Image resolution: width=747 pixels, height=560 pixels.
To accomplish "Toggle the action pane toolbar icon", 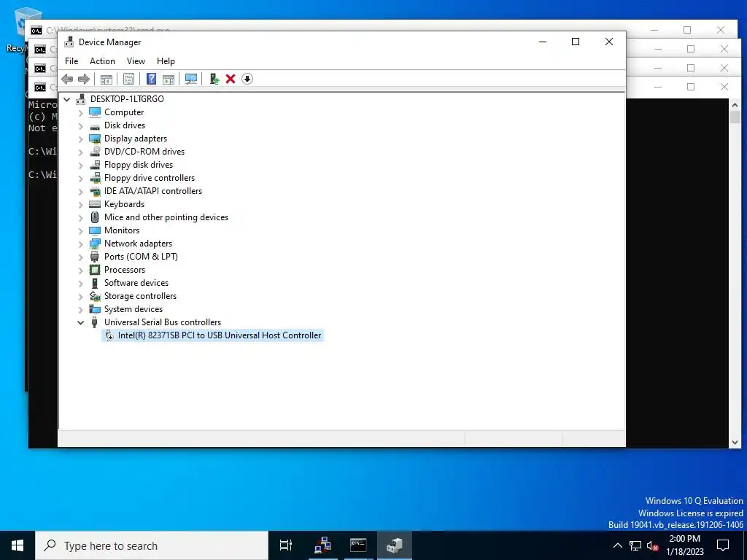I will 169,79.
